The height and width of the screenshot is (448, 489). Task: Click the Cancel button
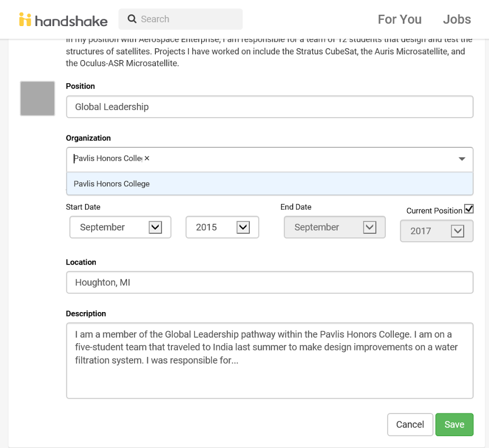pos(410,425)
